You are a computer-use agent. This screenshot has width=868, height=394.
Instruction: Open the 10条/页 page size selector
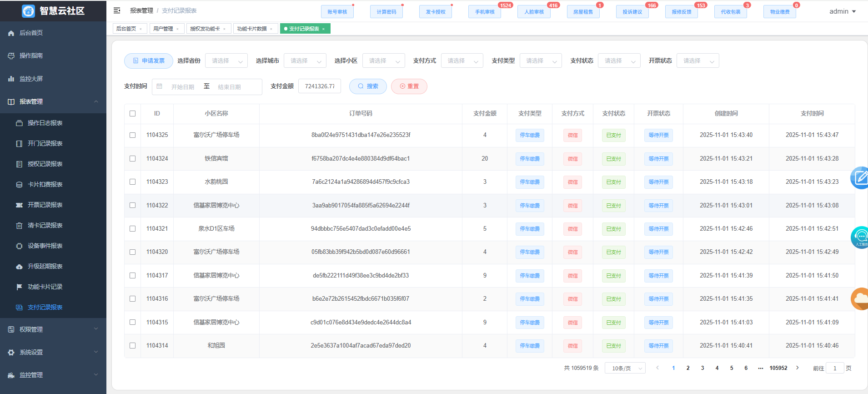tap(625, 369)
